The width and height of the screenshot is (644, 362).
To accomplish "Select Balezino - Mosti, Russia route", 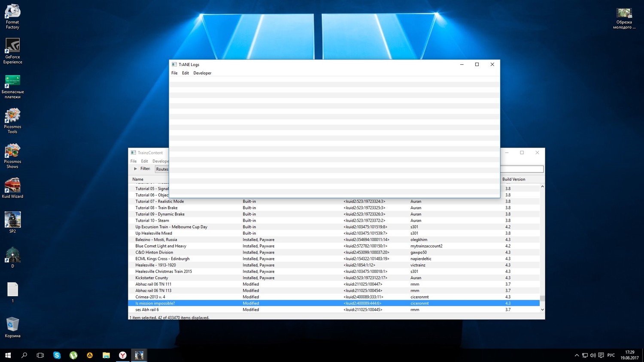I will [x=334, y=240].
